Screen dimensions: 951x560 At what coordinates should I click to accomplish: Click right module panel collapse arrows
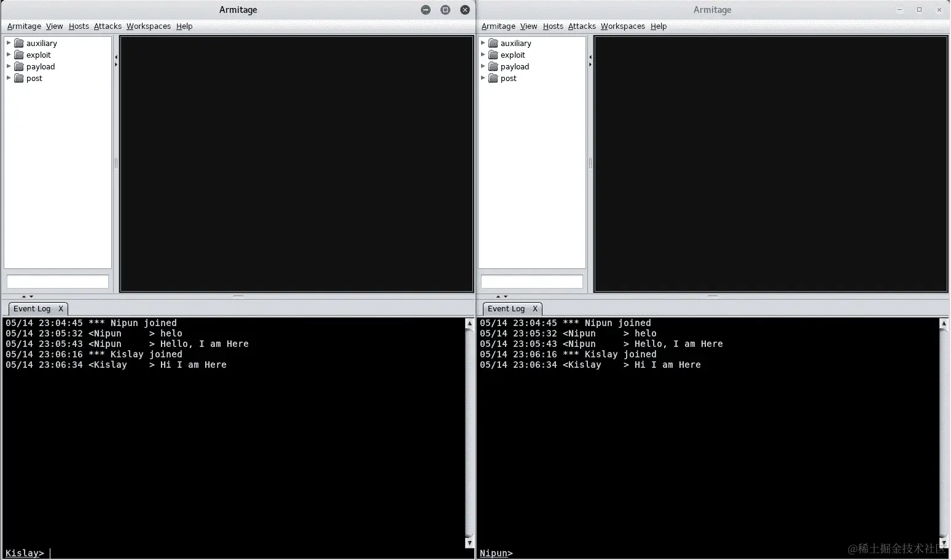point(590,60)
